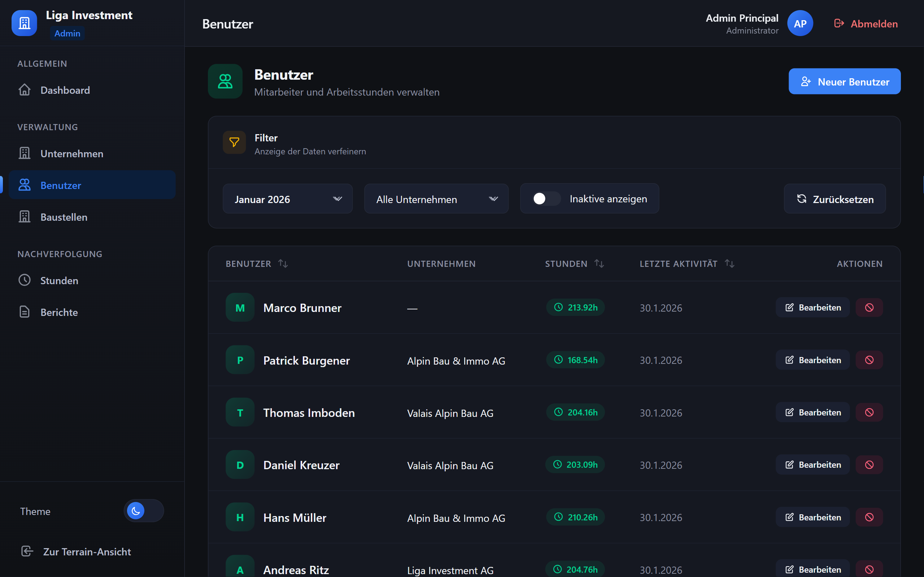This screenshot has width=924, height=577.
Task: Open the Stunden tracking page
Action: tap(59, 281)
